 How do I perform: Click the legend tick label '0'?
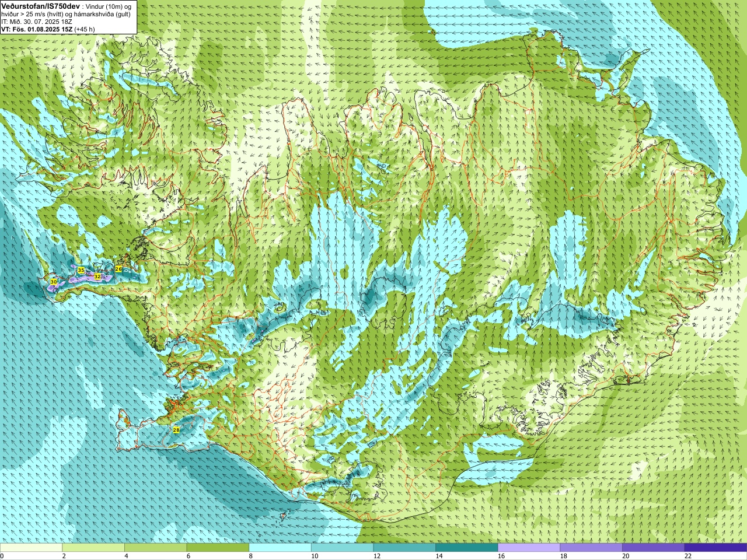[x=2, y=556]
